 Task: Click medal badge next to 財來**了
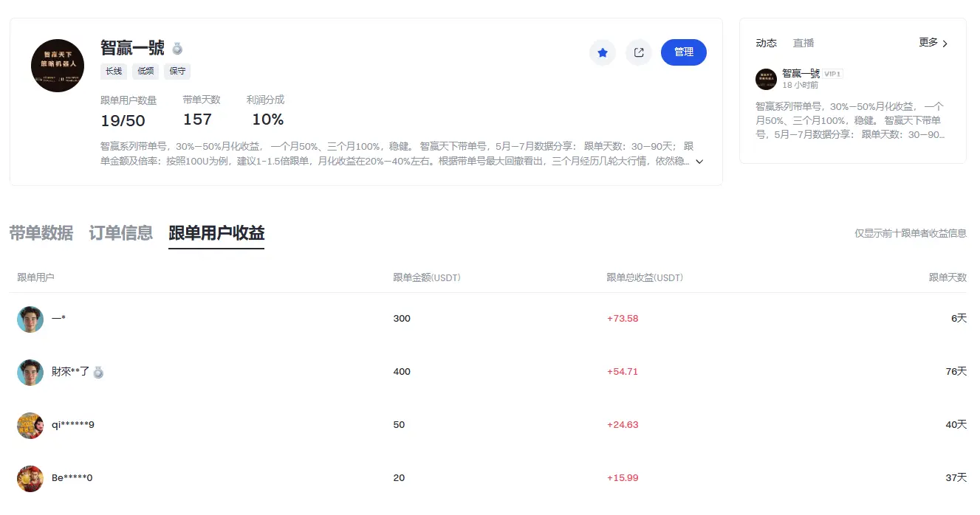point(98,372)
